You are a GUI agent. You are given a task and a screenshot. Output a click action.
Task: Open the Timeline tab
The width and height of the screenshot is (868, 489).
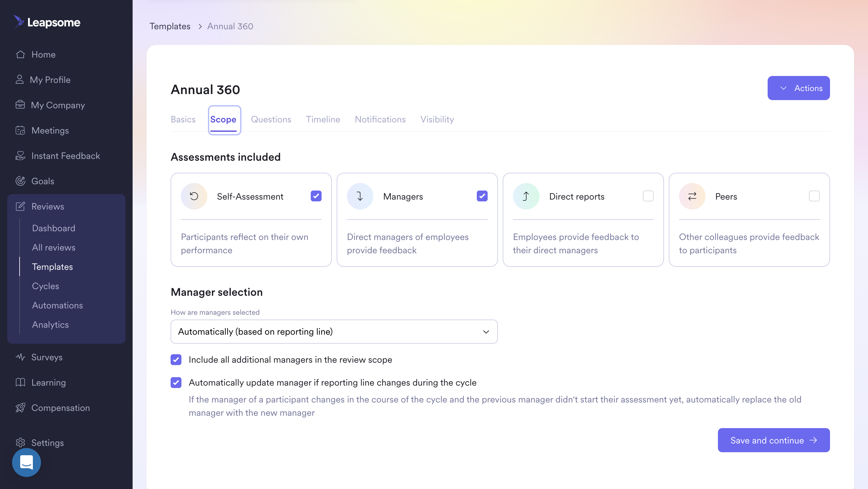(x=323, y=119)
